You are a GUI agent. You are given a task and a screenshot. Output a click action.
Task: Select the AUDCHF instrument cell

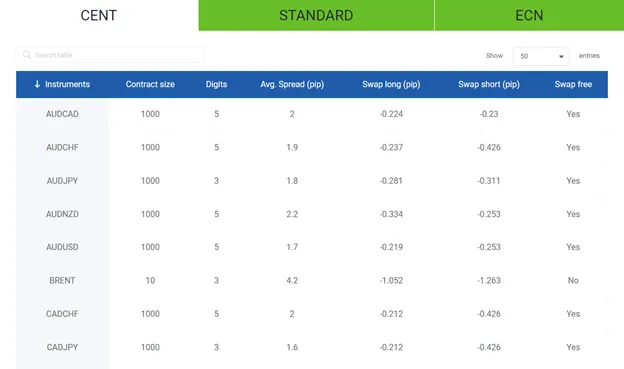tap(62, 147)
